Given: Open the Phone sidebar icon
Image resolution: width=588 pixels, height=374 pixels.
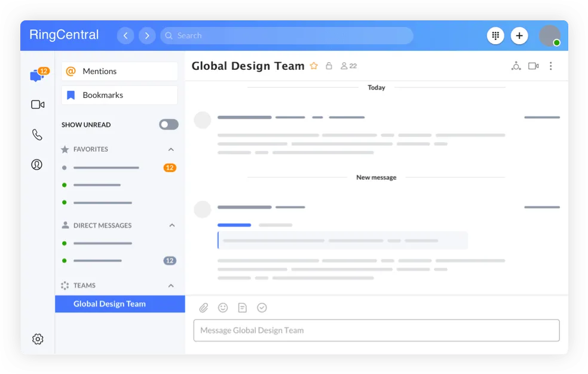Looking at the screenshot, I should coord(37,135).
